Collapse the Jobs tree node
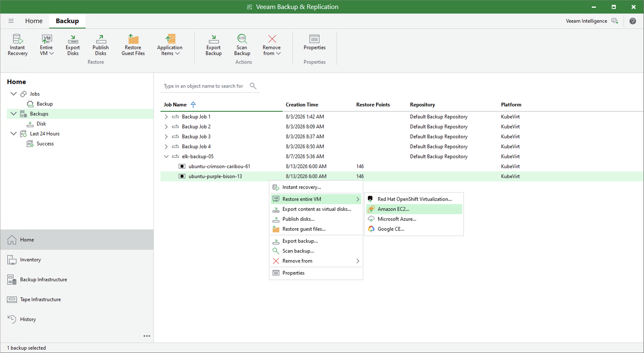 point(13,94)
